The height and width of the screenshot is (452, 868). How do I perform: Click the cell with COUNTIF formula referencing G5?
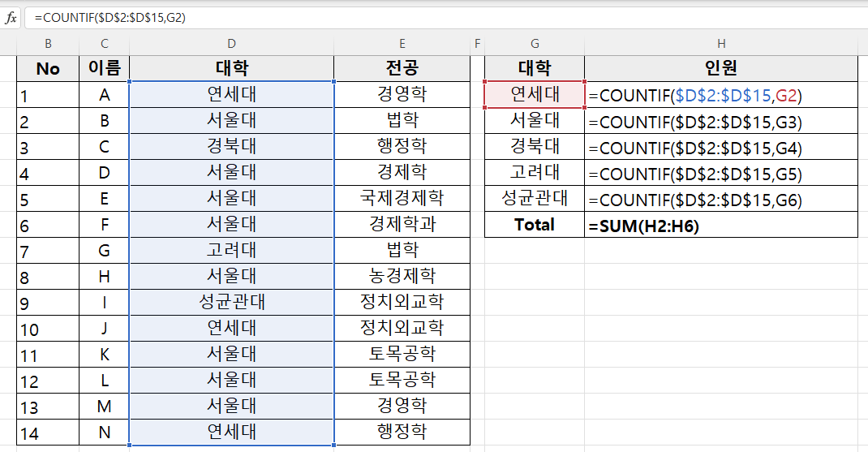720,173
